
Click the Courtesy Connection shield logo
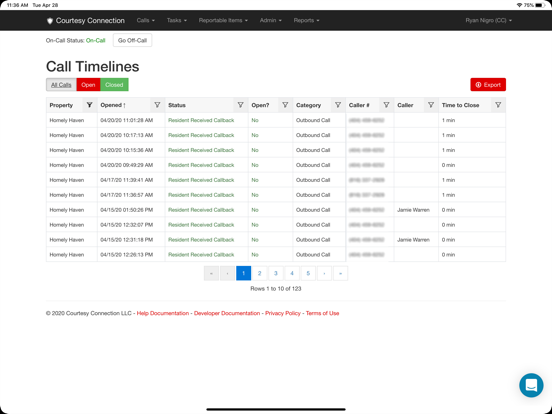pyautogui.click(x=50, y=21)
